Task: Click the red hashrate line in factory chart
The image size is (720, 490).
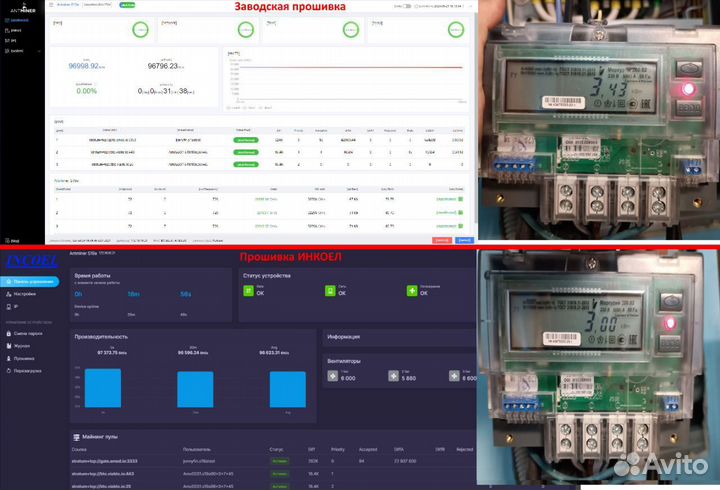Action: coord(351,68)
